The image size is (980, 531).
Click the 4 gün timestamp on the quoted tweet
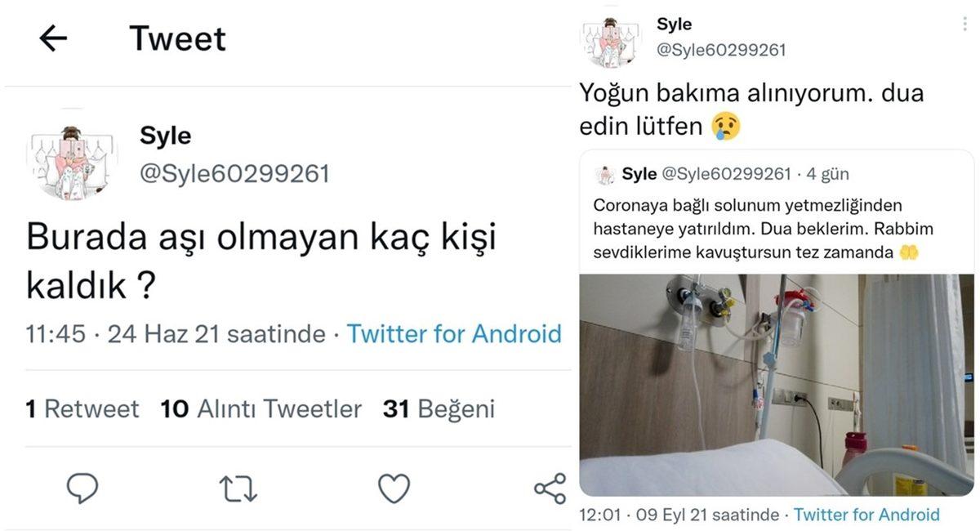(827, 173)
